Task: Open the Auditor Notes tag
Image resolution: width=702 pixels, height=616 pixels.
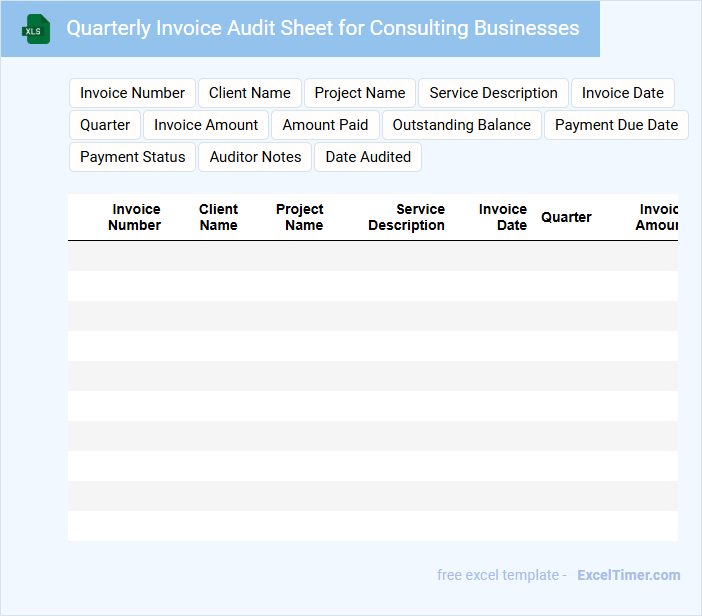Action: (x=255, y=157)
